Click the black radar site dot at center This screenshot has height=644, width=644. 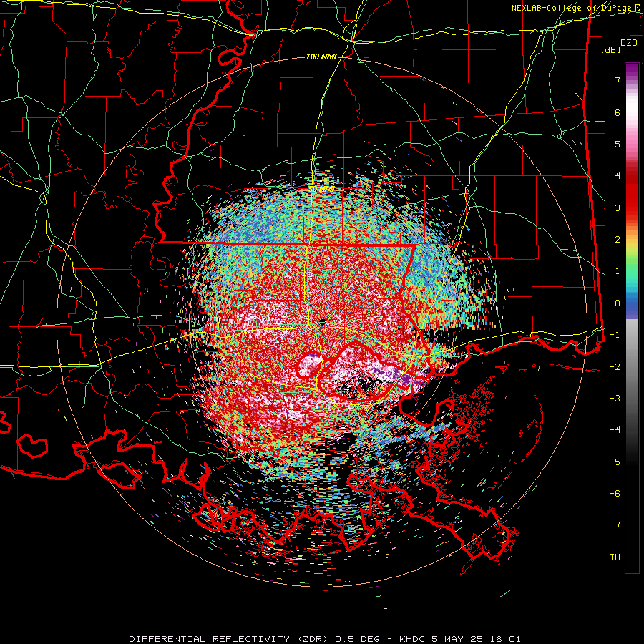(322, 323)
